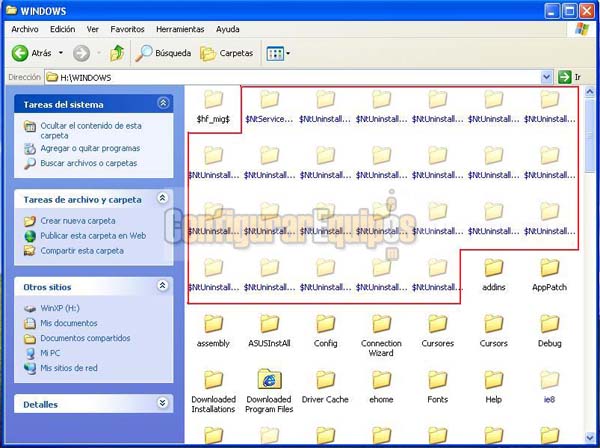Select the ie8 folder icon
The width and height of the screenshot is (600, 448).
point(550,380)
